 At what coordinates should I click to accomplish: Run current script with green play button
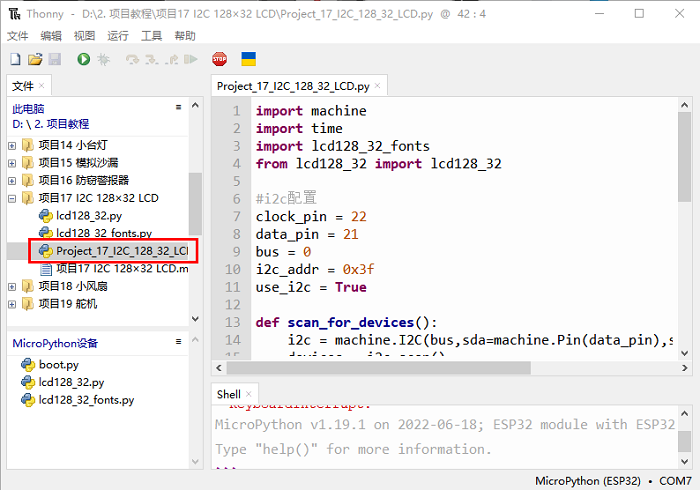coord(83,60)
